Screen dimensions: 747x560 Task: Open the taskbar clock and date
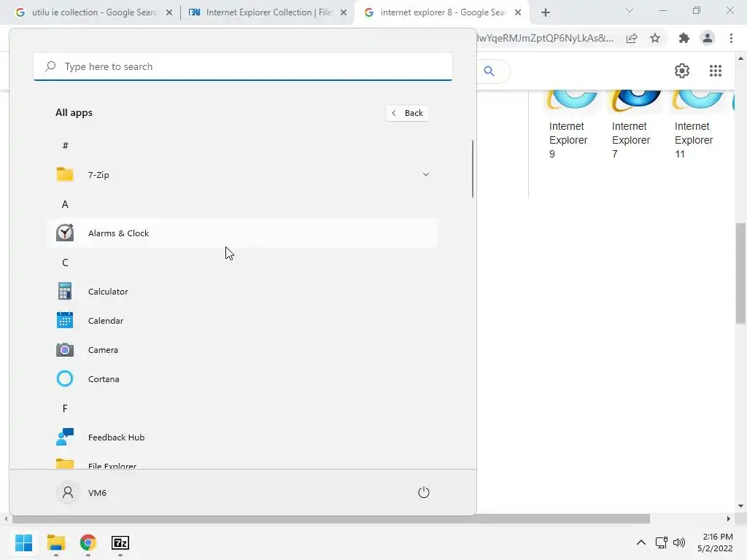point(715,542)
